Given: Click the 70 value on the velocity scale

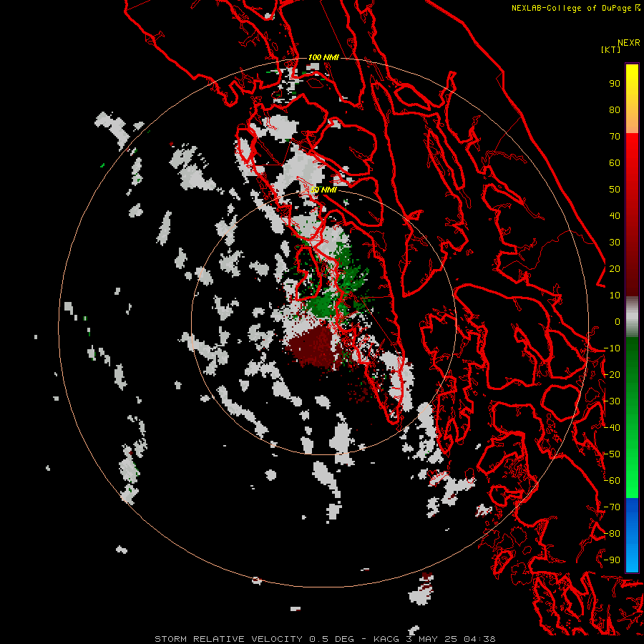Looking at the screenshot, I should point(615,137).
